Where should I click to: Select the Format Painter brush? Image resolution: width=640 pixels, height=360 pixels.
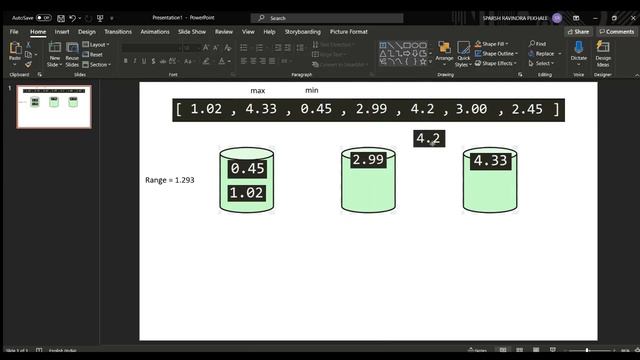point(28,64)
